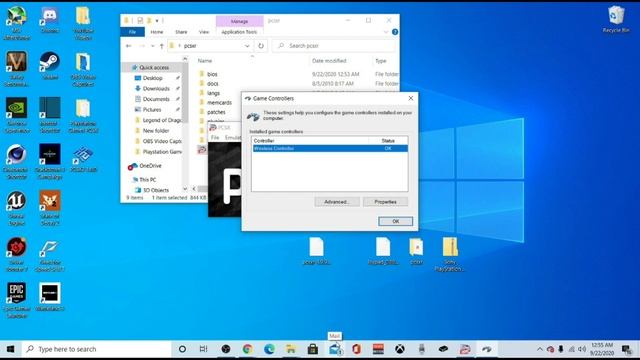Open the Sony PlayStation zip archive on desktop
The image size is (640, 360).
pos(450,254)
